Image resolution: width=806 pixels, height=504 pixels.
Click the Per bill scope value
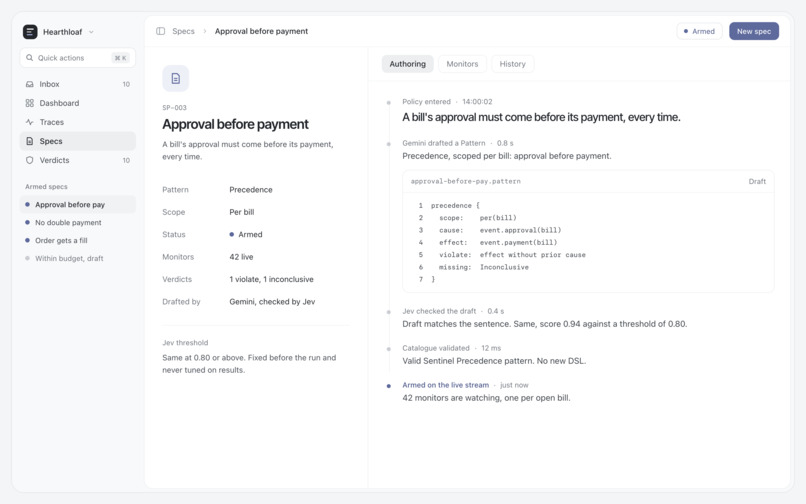242,212
